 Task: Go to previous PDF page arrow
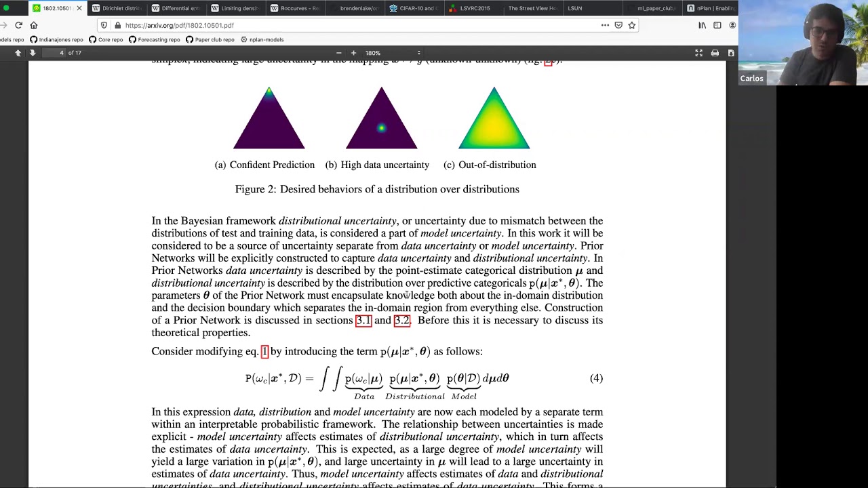coord(18,53)
